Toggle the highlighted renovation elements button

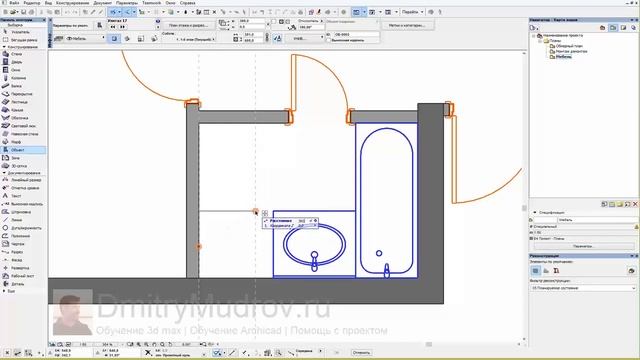536,271
